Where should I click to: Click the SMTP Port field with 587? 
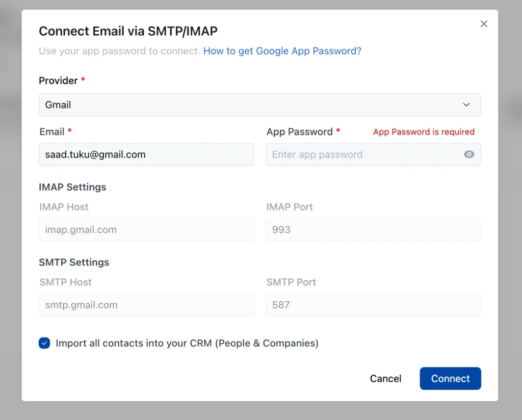pyautogui.click(x=373, y=305)
